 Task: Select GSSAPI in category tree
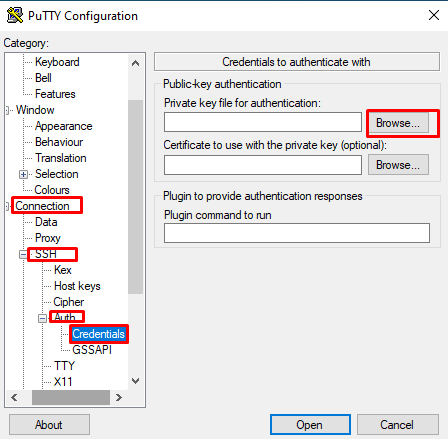[x=92, y=350]
